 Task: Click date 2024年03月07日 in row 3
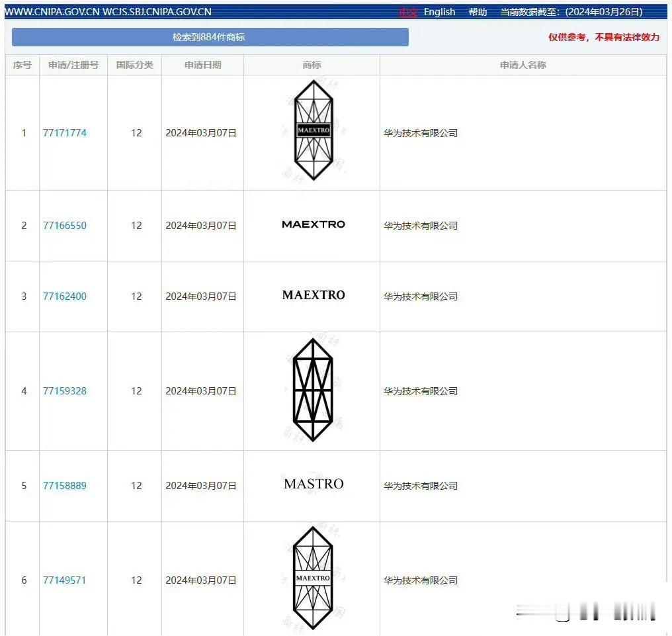(x=201, y=296)
